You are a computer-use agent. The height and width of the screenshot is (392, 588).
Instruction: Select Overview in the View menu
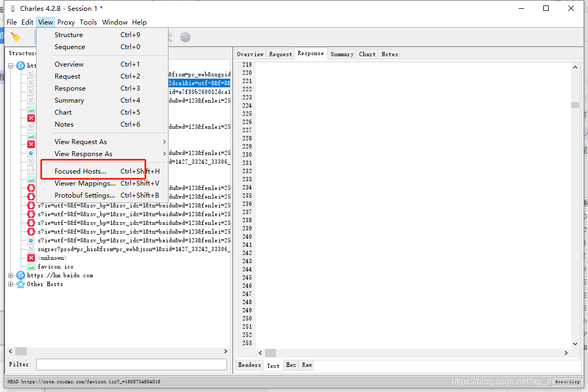[102, 64]
